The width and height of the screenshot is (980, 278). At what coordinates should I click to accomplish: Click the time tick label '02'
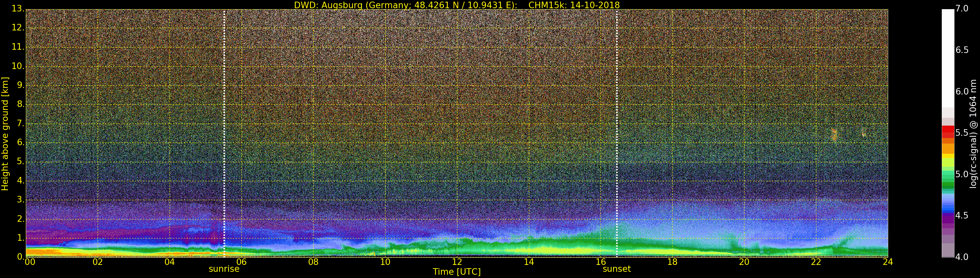[x=98, y=262]
